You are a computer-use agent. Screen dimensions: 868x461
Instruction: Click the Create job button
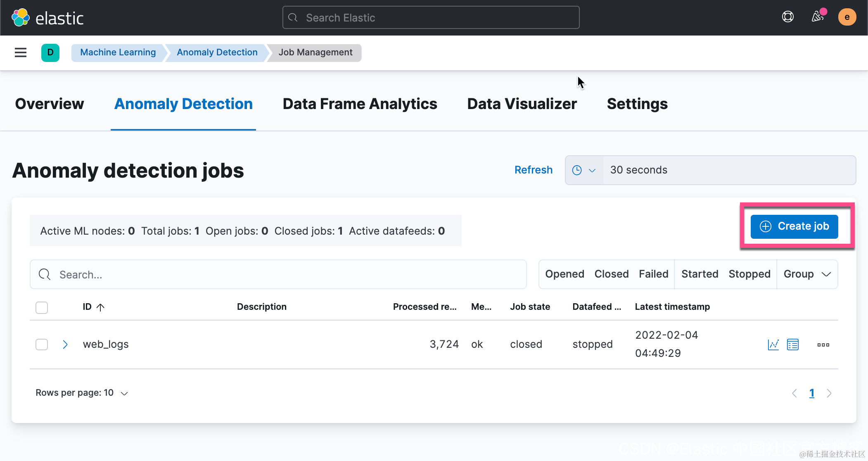coord(794,226)
